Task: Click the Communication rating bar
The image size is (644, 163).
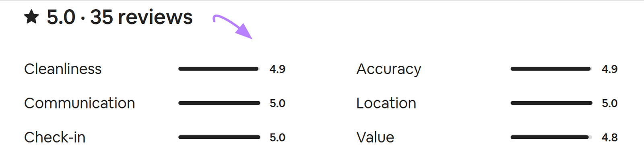Action: pyautogui.click(x=219, y=103)
